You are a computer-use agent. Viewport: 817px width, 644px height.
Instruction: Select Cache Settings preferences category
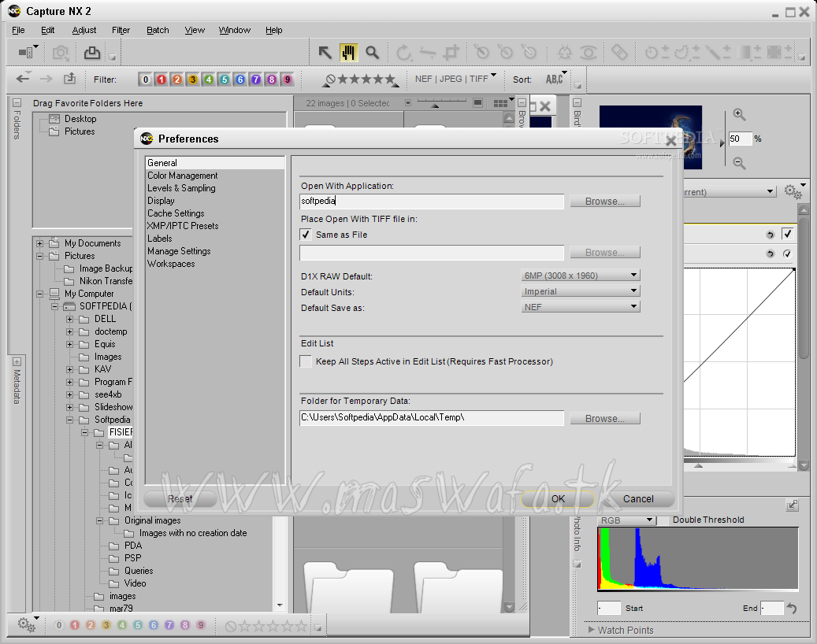pos(176,213)
